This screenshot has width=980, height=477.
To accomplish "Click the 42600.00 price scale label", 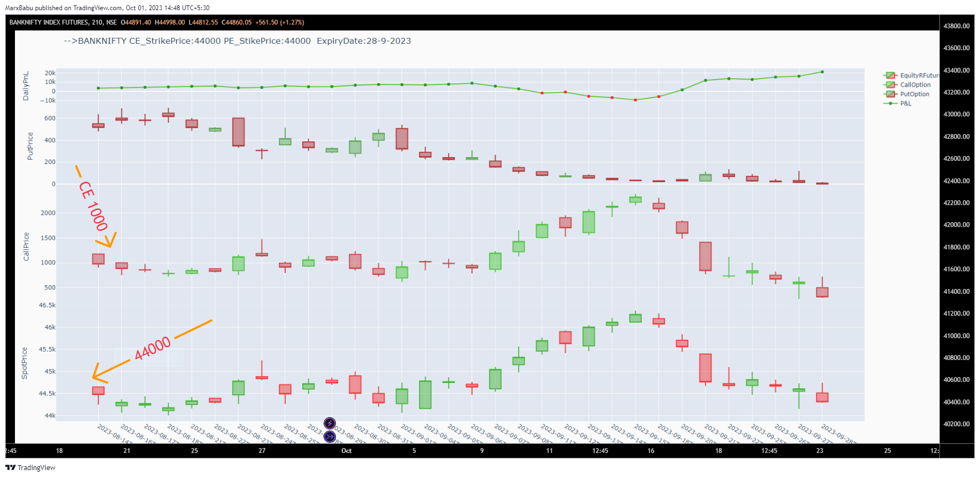I will tap(957, 159).
